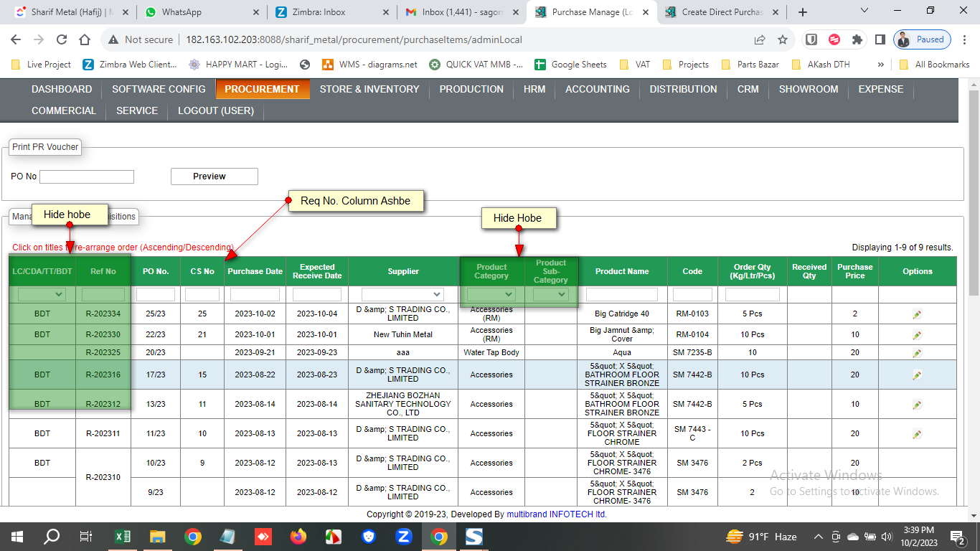
Task: Open Firefox from the Windows taskbar
Action: [x=298, y=537]
